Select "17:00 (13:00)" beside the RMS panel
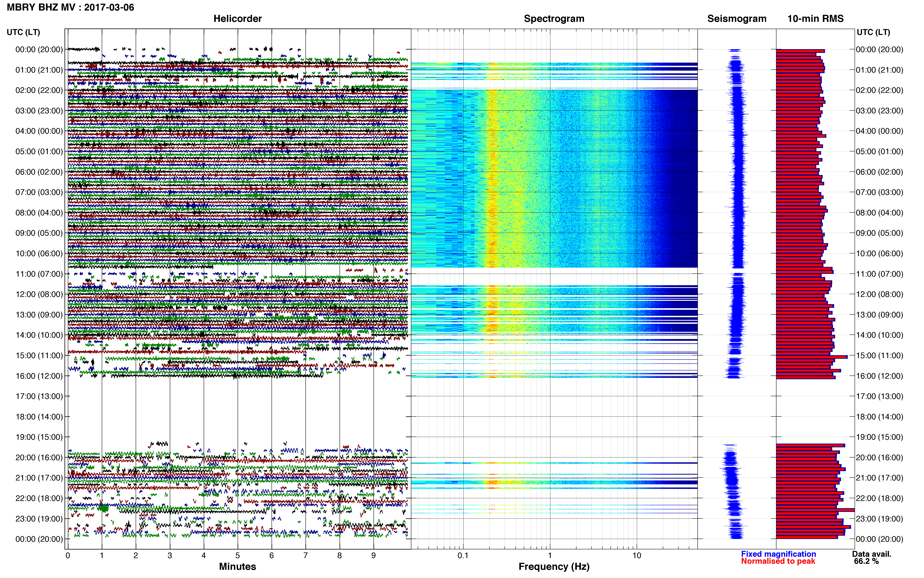Image resolution: width=924 pixels, height=578 pixels. coord(879,396)
